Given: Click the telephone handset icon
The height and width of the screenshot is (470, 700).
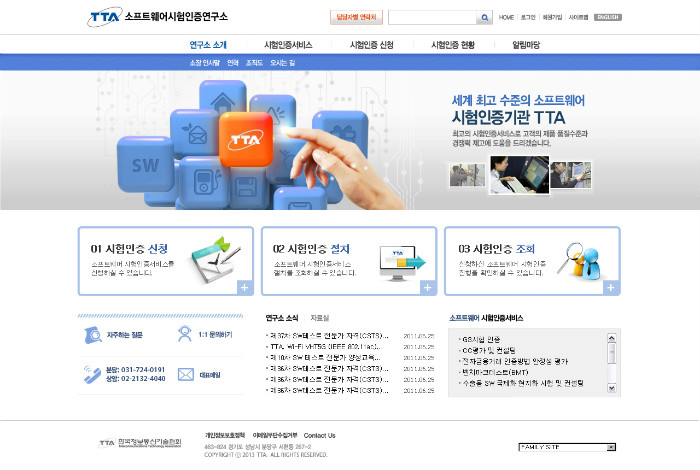Looking at the screenshot, I should point(92,374).
